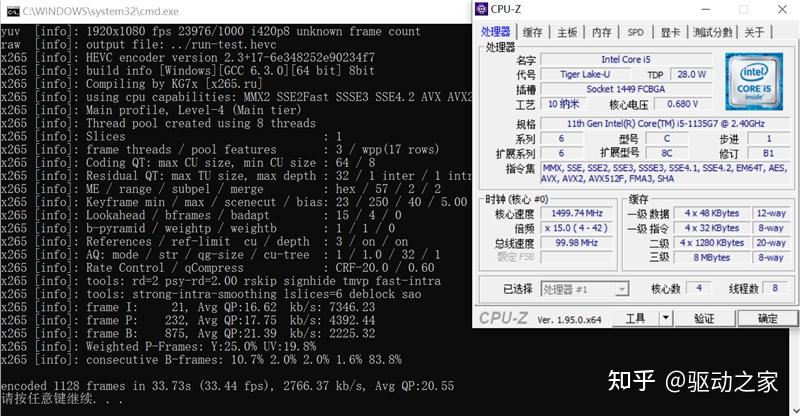Click the i5-1135G7 specification field
The image size is (800, 416).
[665, 124]
